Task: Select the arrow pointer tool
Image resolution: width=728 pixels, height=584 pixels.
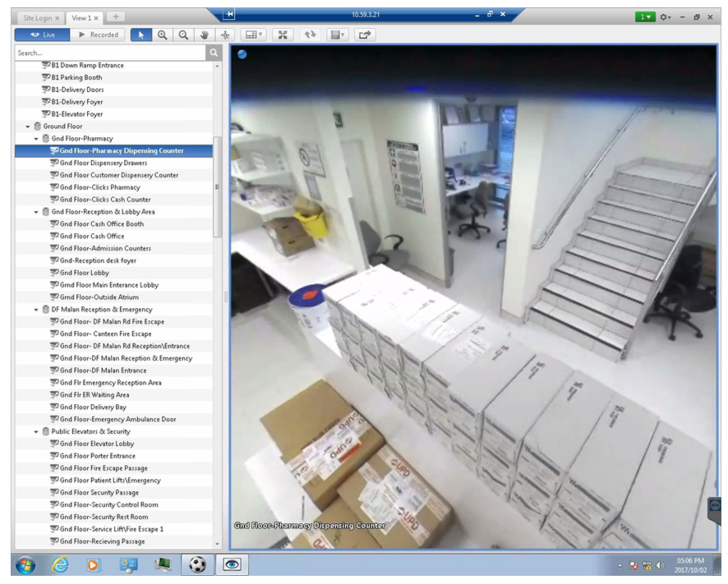Action: 141,34
